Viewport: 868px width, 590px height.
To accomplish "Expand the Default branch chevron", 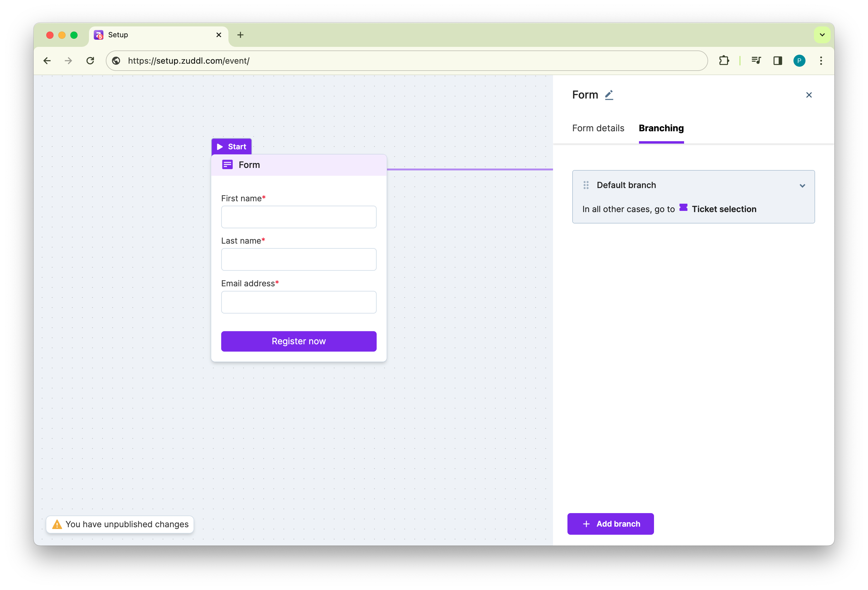I will 802,186.
